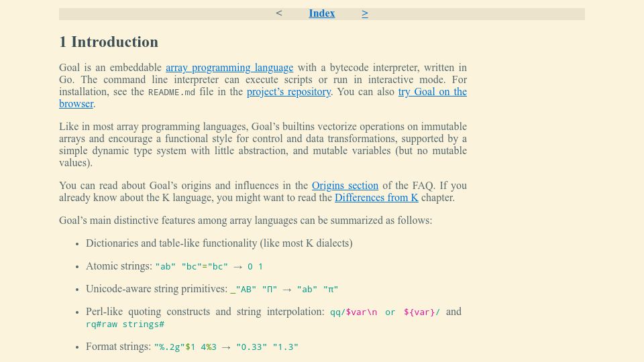Click the '1 Introduction' heading
Image resolution: width=644 pixels, height=362 pixels.
click(x=109, y=42)
